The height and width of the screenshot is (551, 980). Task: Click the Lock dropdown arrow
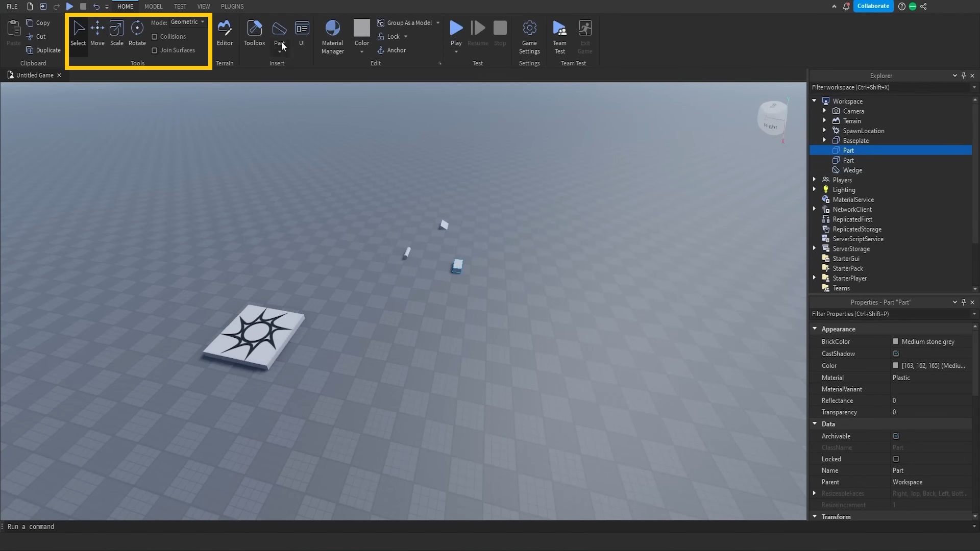(405, 36)
